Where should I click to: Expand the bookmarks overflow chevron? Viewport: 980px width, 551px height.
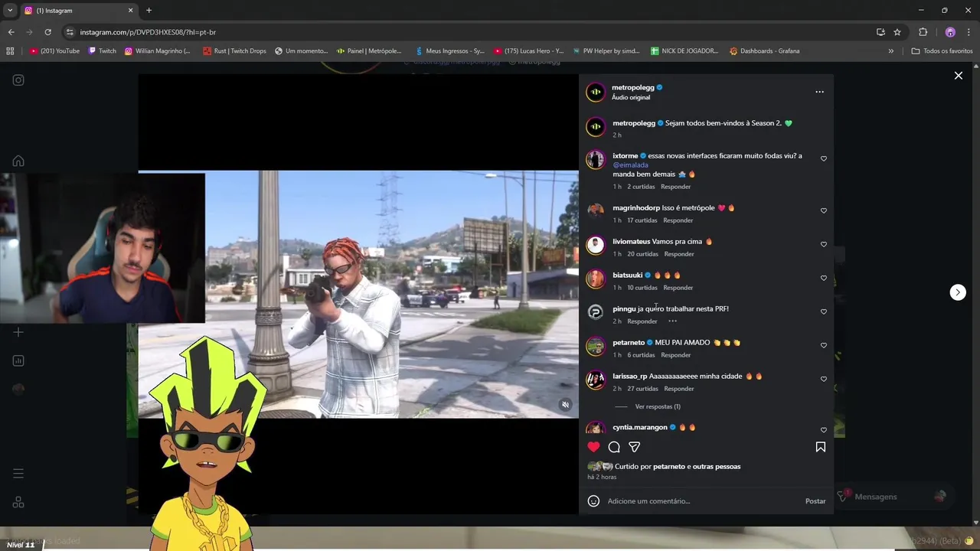click(x=890, y=51)
